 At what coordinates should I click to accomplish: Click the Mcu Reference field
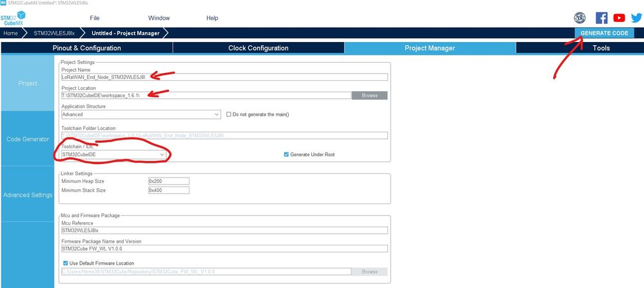tap(224, 231)
